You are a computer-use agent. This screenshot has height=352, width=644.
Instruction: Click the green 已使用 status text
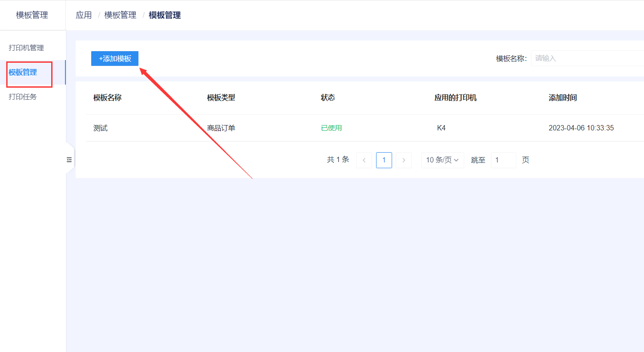pos(331,128)
